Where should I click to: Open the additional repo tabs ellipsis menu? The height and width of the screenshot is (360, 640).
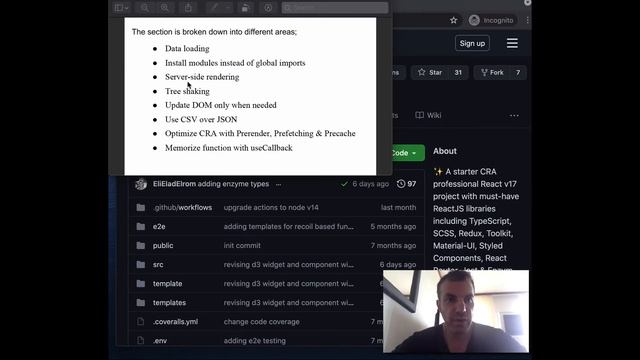tap(514, 116)
